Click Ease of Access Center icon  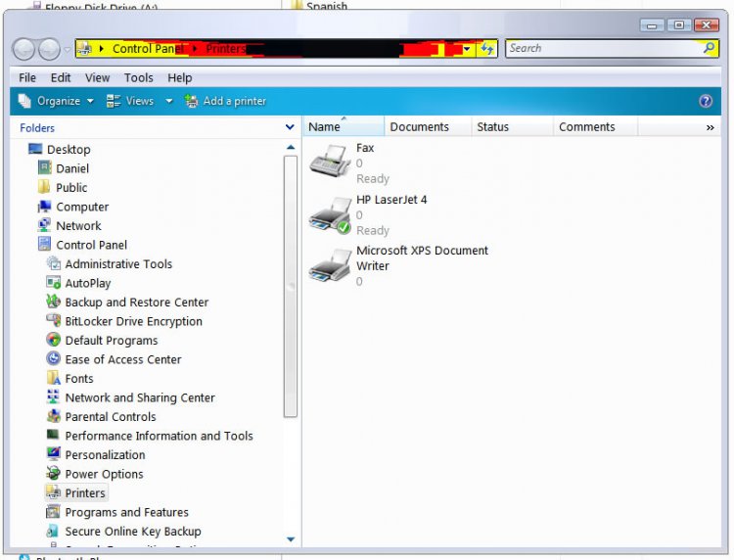[x=54, y=358]
